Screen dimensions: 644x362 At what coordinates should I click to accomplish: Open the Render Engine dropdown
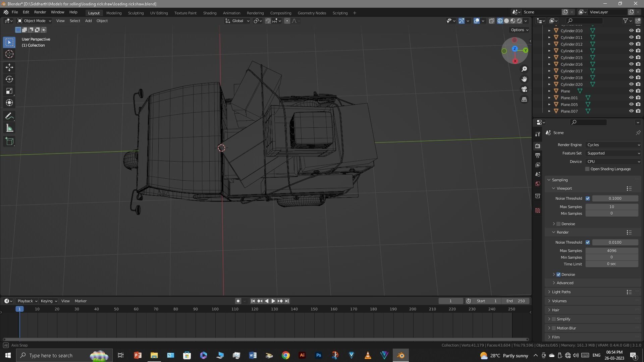click(x=613, y=145)
